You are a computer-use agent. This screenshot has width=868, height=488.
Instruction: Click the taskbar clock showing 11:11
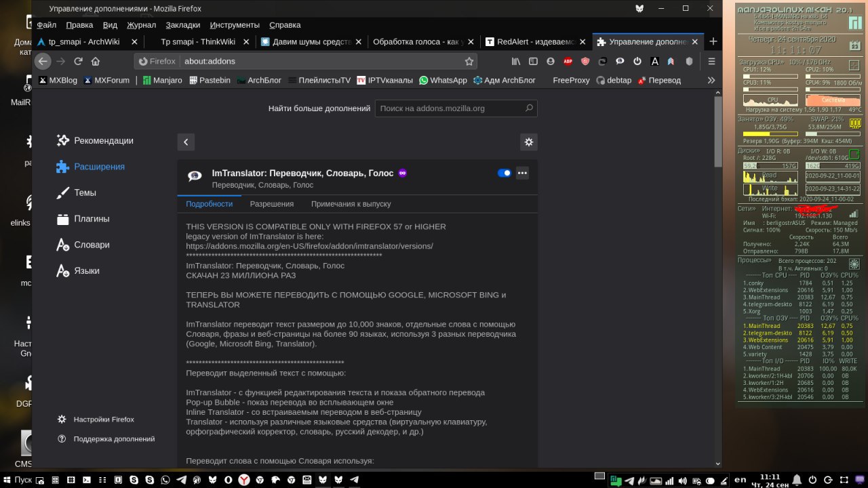770,480
